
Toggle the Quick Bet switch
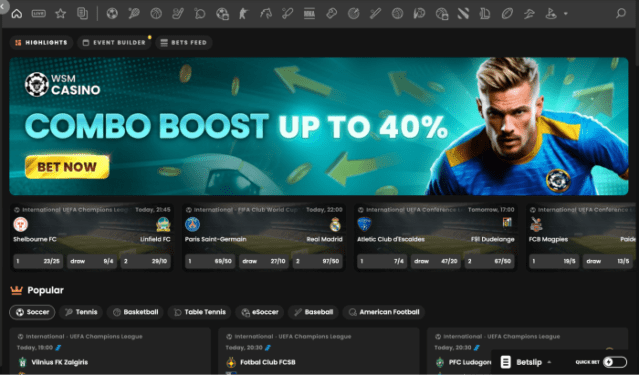(x=615, y=362)
